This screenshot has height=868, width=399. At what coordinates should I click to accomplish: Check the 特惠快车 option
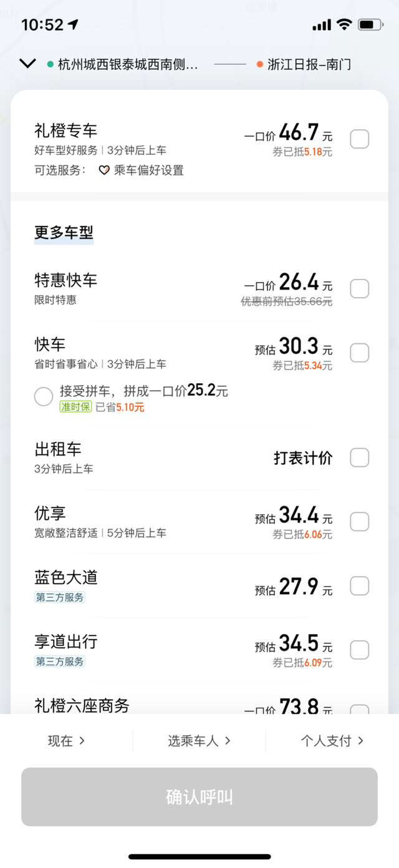coord(360,288)
